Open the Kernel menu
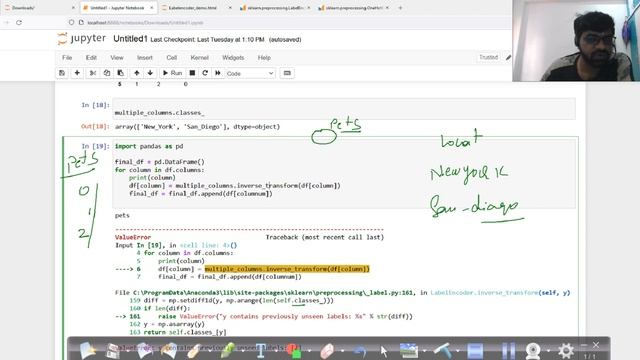640x360 pixels. [200, 58]
